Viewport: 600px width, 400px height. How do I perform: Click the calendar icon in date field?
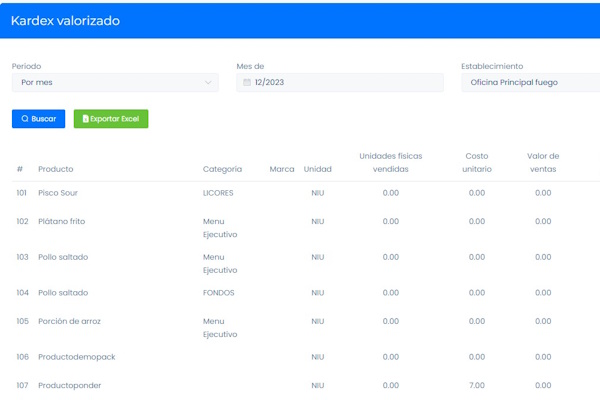pos(247,83)
